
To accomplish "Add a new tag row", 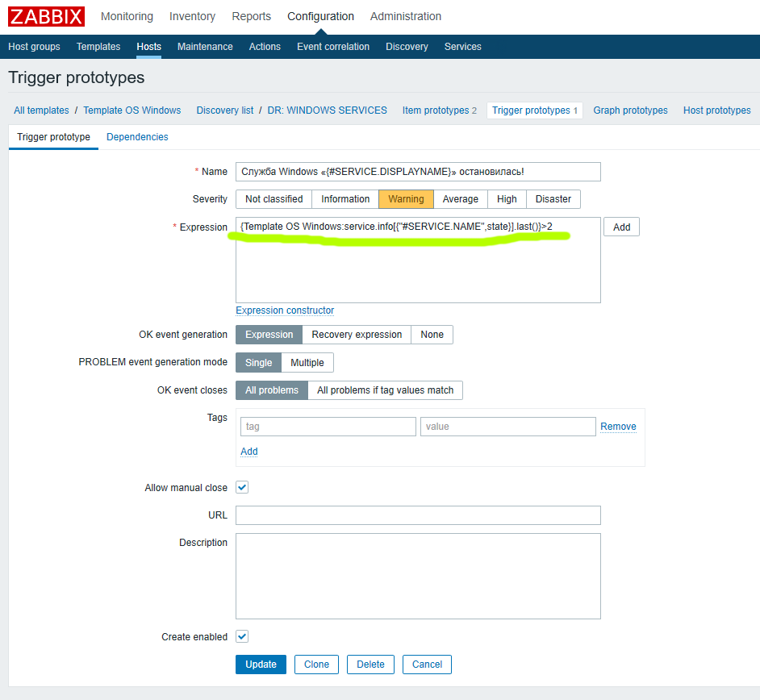I will pyautogui.click(x=249, y=452).
